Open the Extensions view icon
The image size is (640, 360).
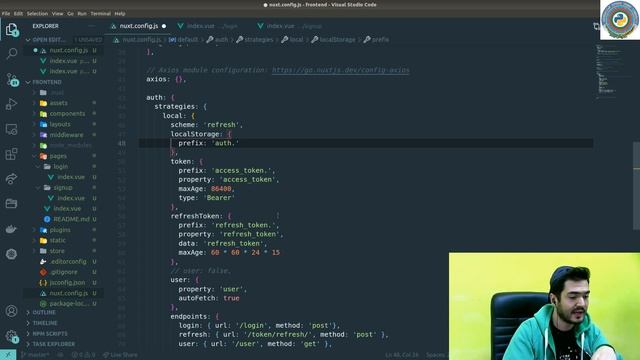tap(11, 154)
